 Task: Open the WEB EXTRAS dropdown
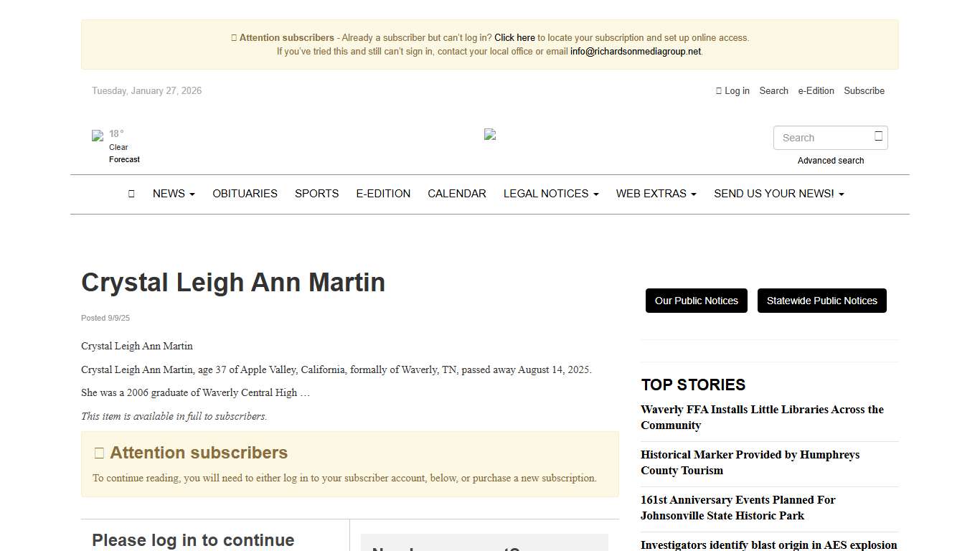tap(655, 193)
